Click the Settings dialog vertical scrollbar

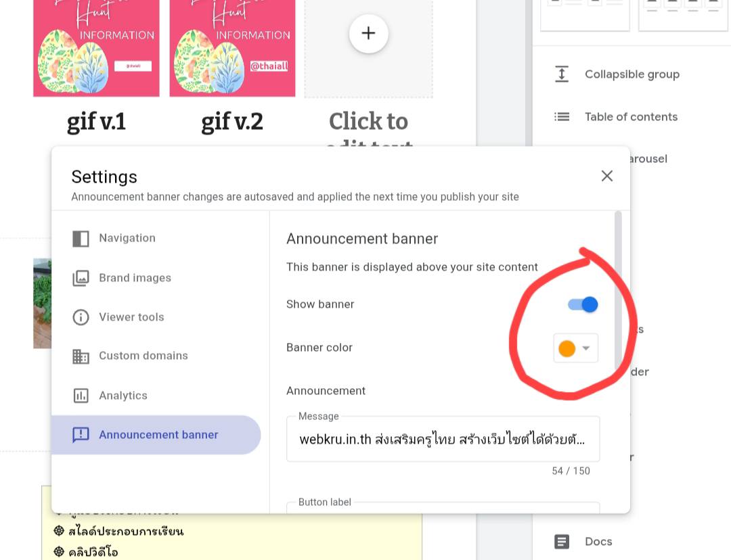pyautogui.click(x=618, y=291)
